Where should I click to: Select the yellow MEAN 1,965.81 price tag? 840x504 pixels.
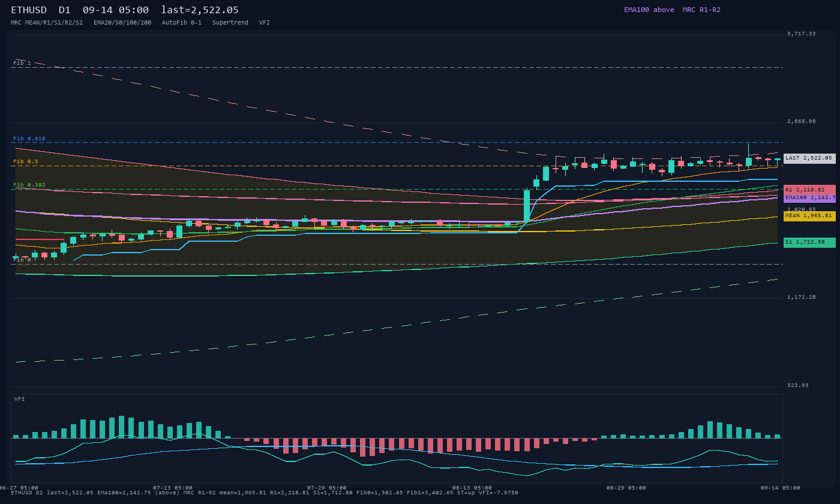click(x=809, y=216)
